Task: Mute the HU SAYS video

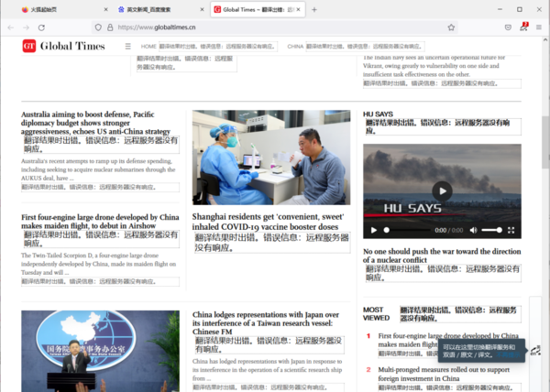Action: coord(473,230)
